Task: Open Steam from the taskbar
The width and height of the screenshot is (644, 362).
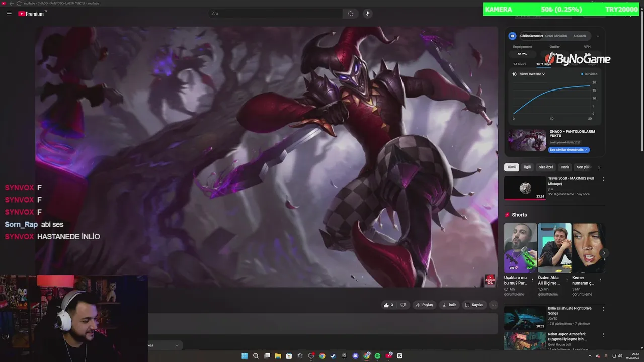Action: click(x=333, y=356)
